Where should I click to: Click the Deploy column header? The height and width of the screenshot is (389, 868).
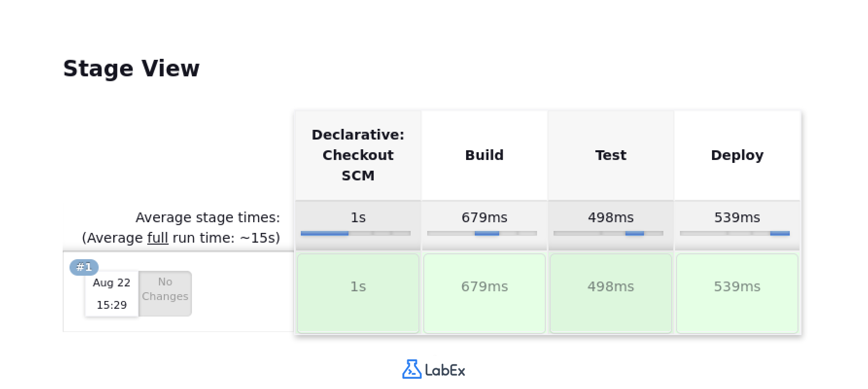coord(737,155)
